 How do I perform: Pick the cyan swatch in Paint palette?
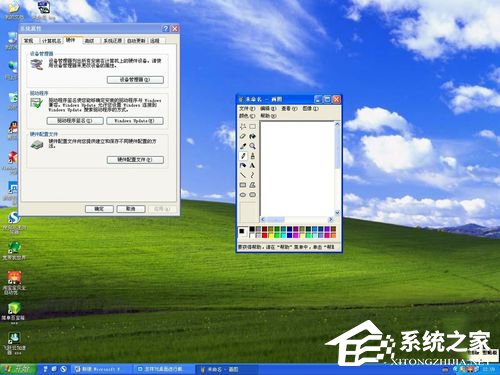(283, 235)
